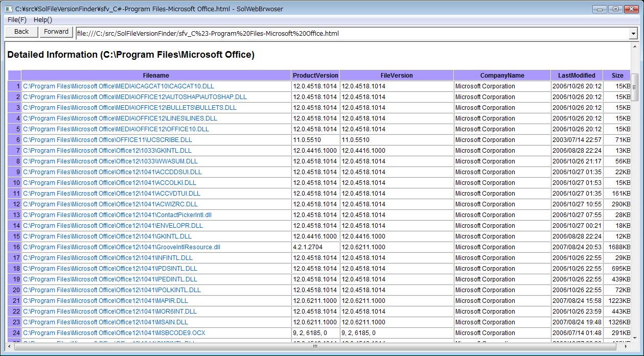Open the ACCDDSUI.DLL file link
This screenshot has width=644, height=356.
[x=112, y=172]
